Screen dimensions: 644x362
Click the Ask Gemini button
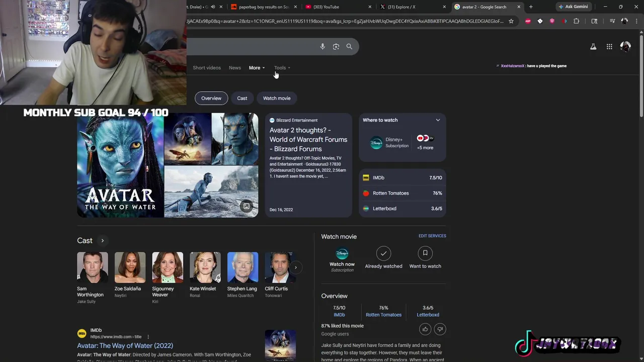pyautogui.click(x=573, y=7)
